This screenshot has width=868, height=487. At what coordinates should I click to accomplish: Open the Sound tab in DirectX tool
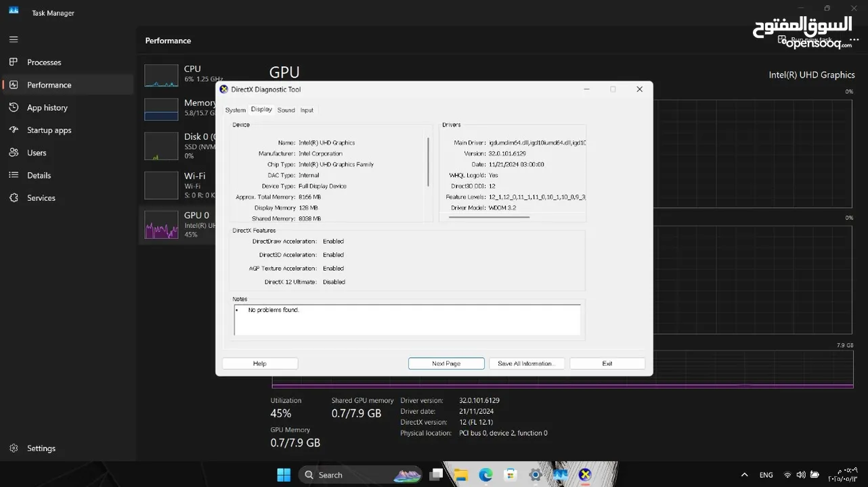point(286,110)
